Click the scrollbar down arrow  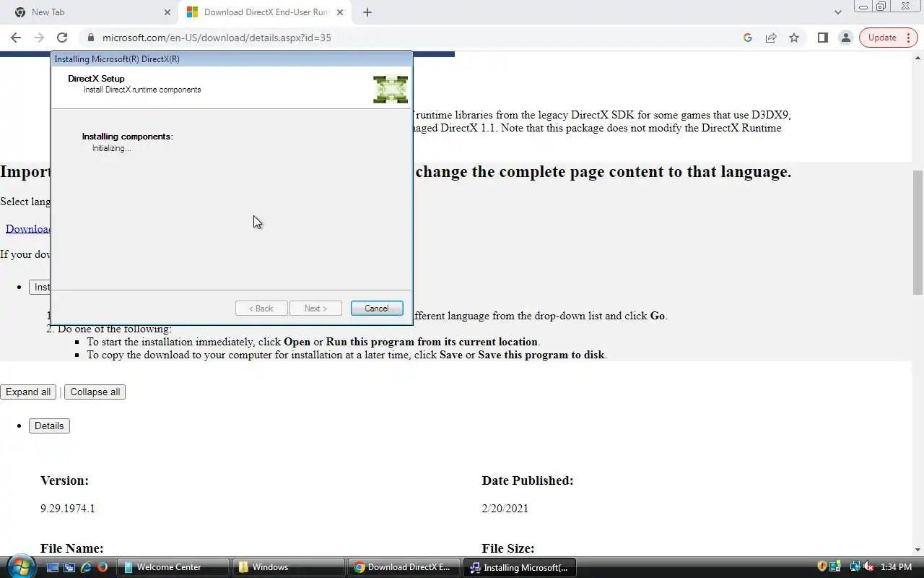(918, 550)
